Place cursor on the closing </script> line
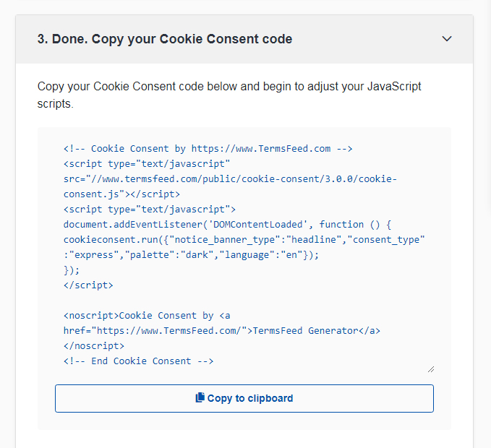This screenshot has width=491, height=448. (88, 285)
